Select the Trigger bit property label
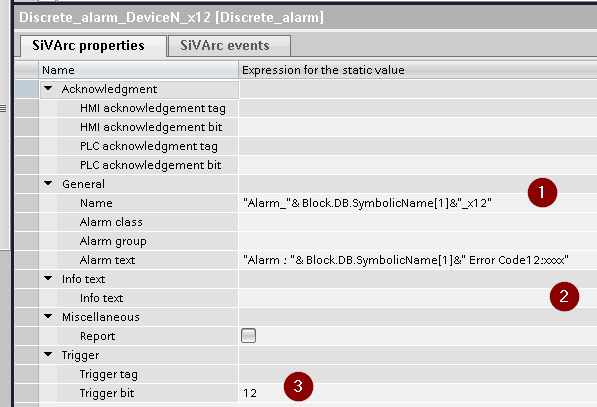Screen dimensions: 597x407 [107, 393]
